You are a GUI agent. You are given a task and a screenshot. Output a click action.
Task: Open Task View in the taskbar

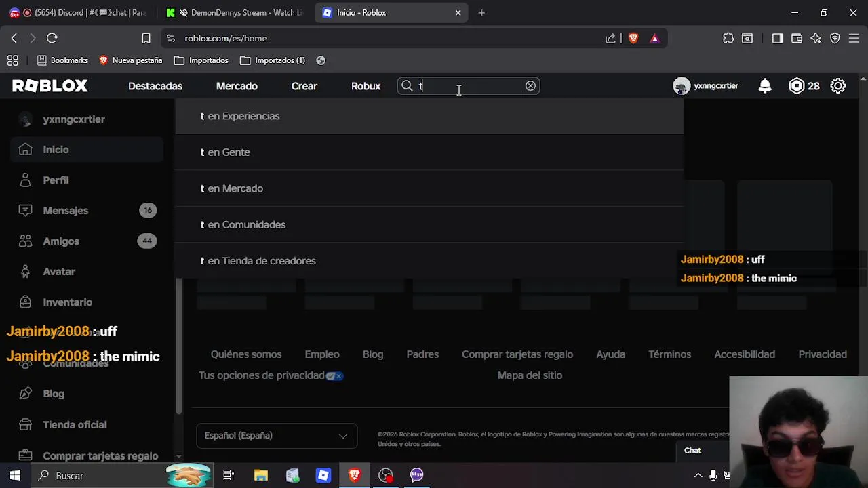(229, 475)
